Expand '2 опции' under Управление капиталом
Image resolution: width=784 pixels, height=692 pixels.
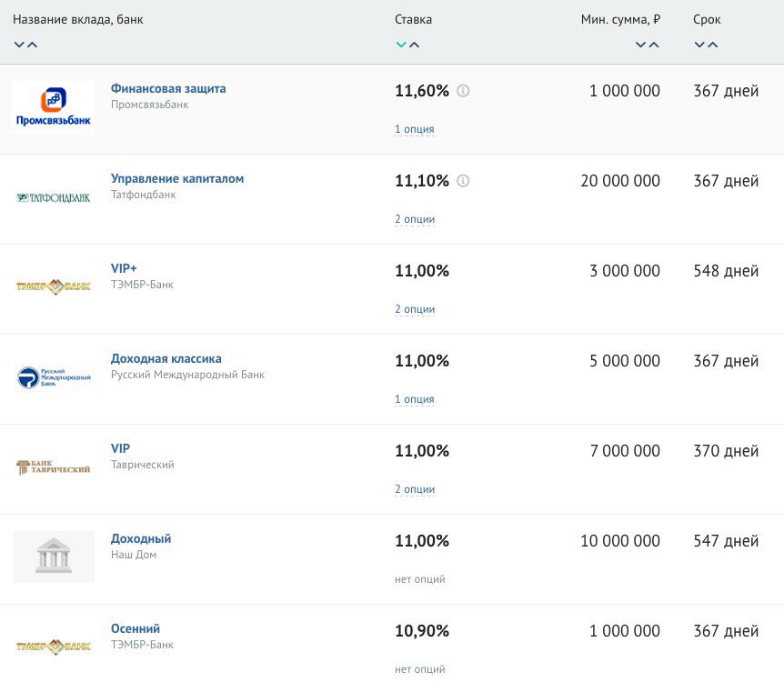click(415, 219)
